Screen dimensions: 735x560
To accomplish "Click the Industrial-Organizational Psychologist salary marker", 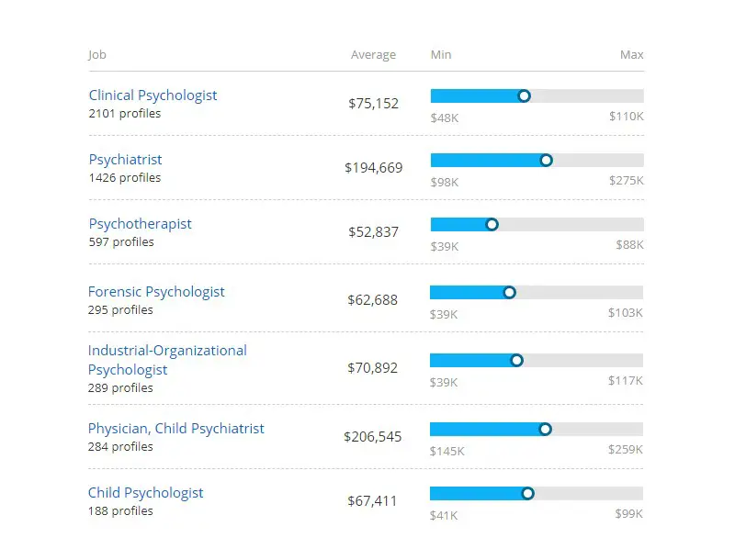I will pos(516,361).
